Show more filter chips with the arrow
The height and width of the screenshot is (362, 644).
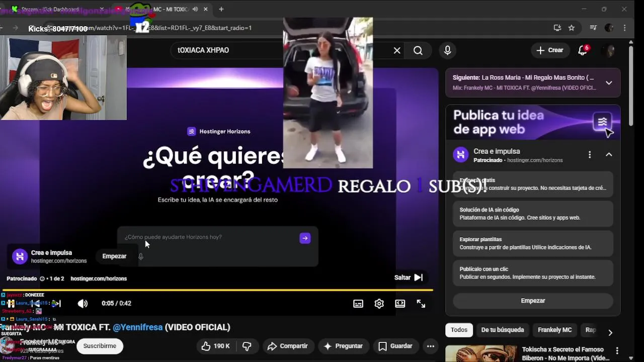610,332
